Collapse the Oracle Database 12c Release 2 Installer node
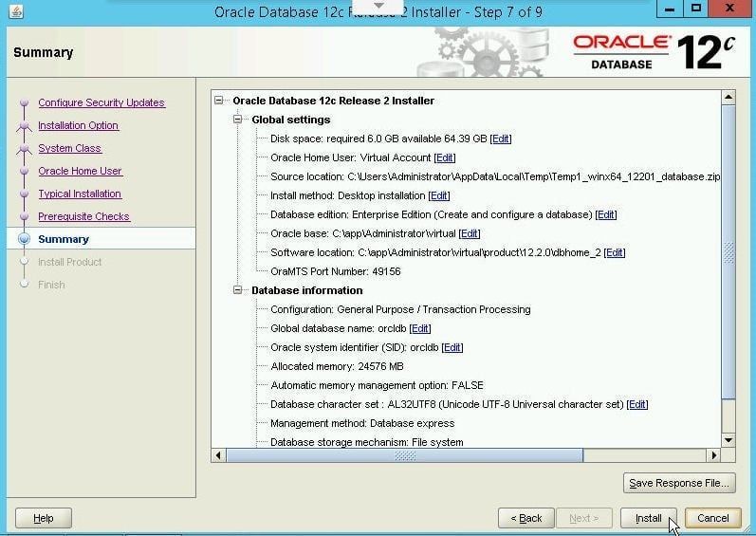 pos(219,101)
